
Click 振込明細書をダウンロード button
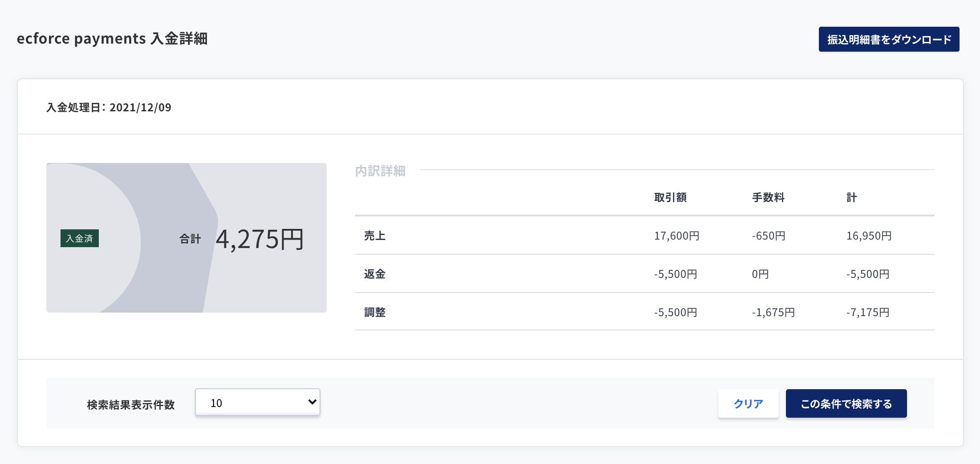pos(889,39)
